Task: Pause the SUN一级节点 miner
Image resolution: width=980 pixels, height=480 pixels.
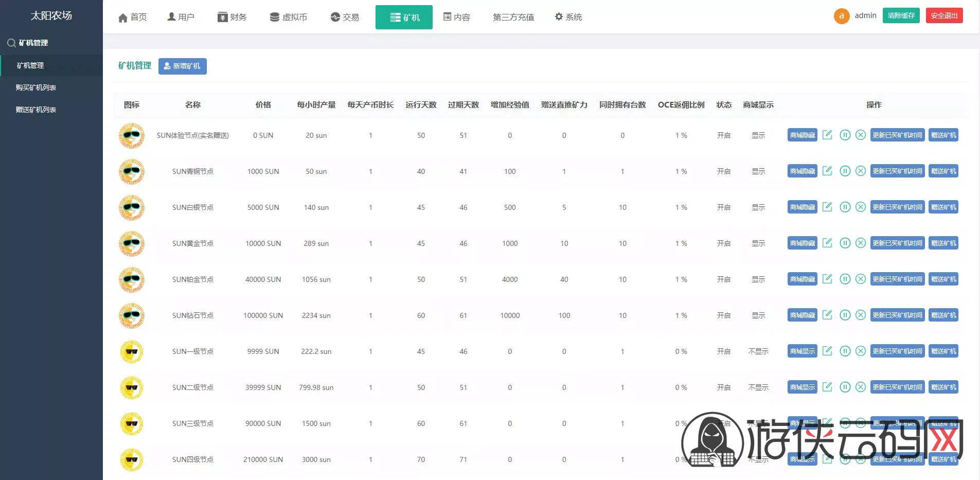Action: [x=845, y=351]
